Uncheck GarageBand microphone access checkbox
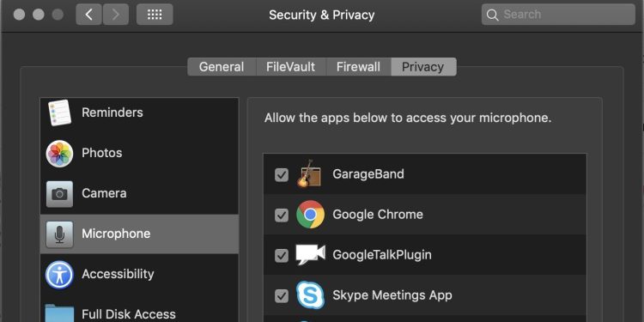Screen dimensions: 644x322 282,174
